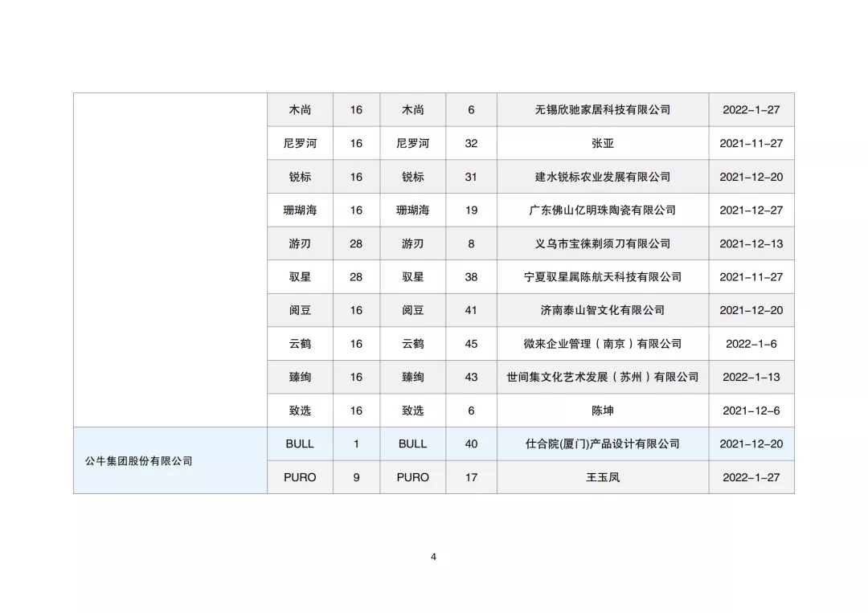Select the 无锡欣驰家居科技有限公司 cell
This screenshot has height=613, width=868.
tap(602, 109)
